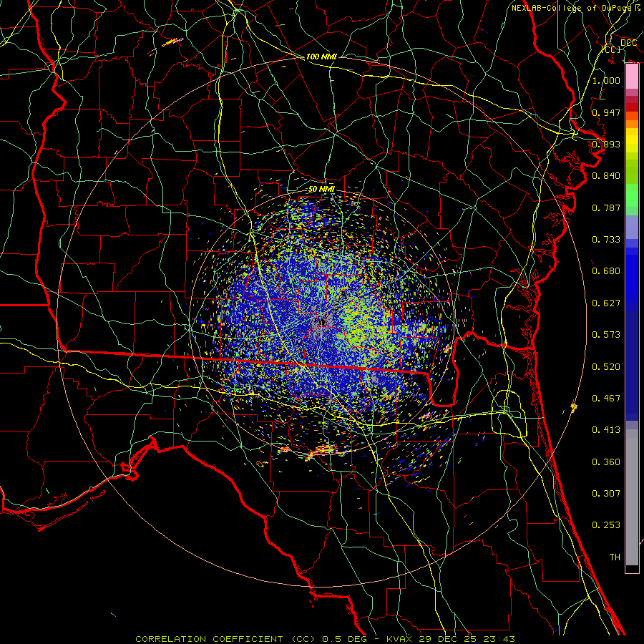The image size is (644, 644).
Task: Click the 0.467 scale value
Action: (606, 399)
